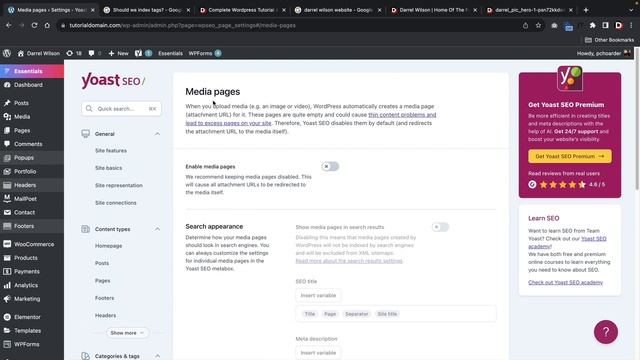Viewport: 640px width, 360px height.
Task: Switch to the Should we index tags tab
Action: pos(146,10)
